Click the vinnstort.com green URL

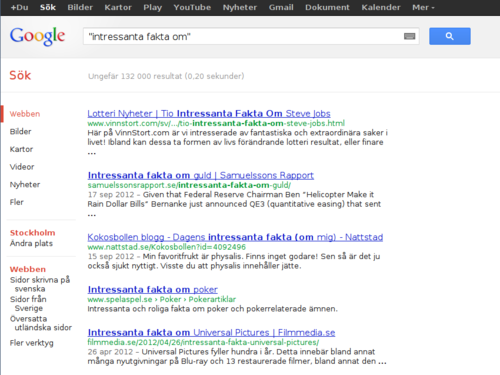coord(216,124)
